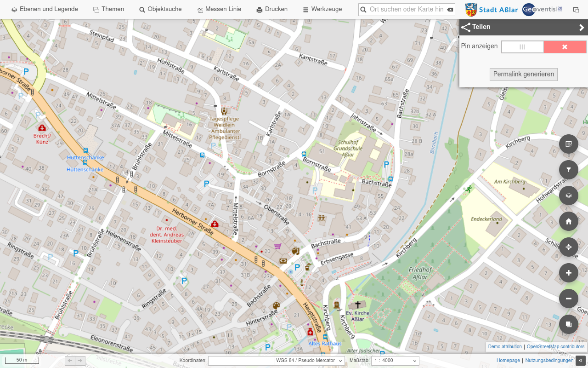
Task: Click the Koordinaten input field
Action: [x=241, y=361]
